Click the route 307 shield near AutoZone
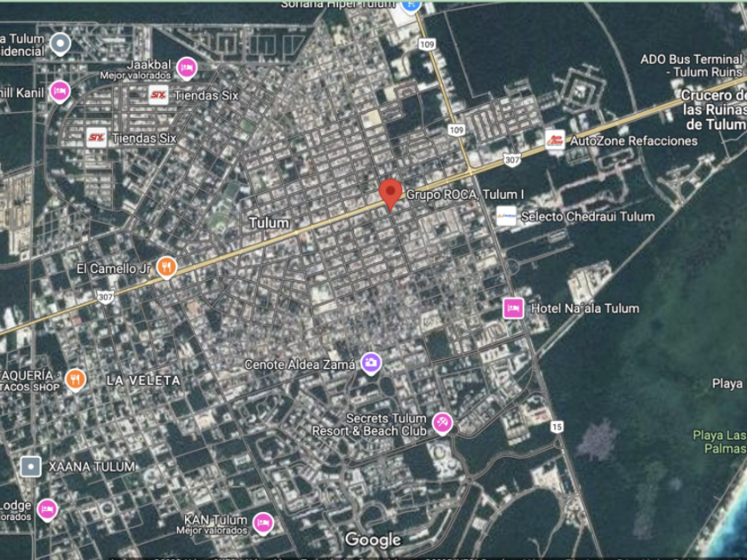 [x=511, y=160]
